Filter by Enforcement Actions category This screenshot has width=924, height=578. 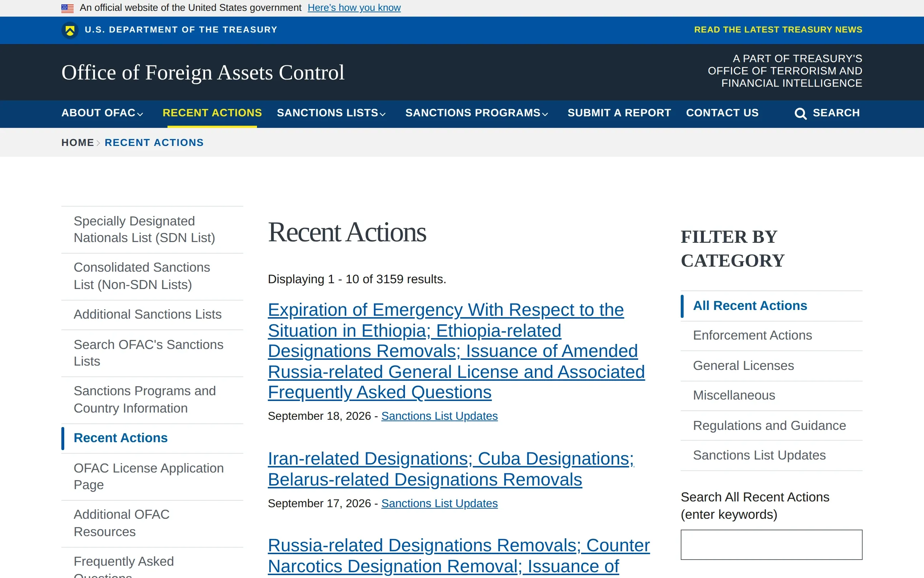point(771,336)
